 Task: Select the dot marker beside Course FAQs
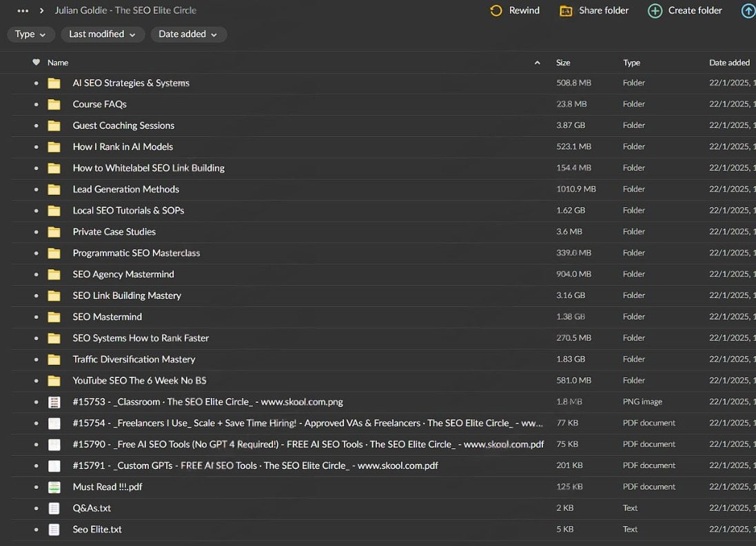coord(37,105)
